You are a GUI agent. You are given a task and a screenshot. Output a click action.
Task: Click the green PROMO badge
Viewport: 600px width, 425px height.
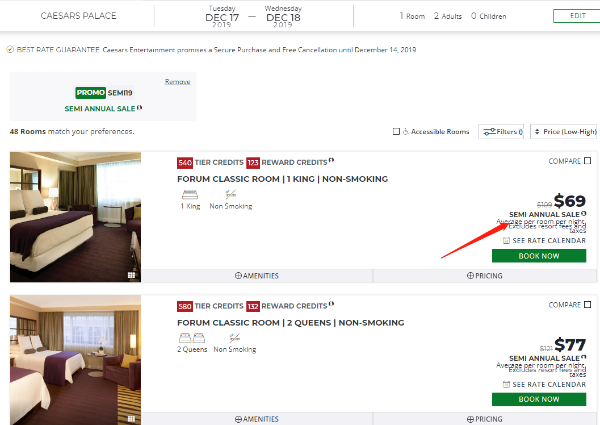tap(90, 93)
